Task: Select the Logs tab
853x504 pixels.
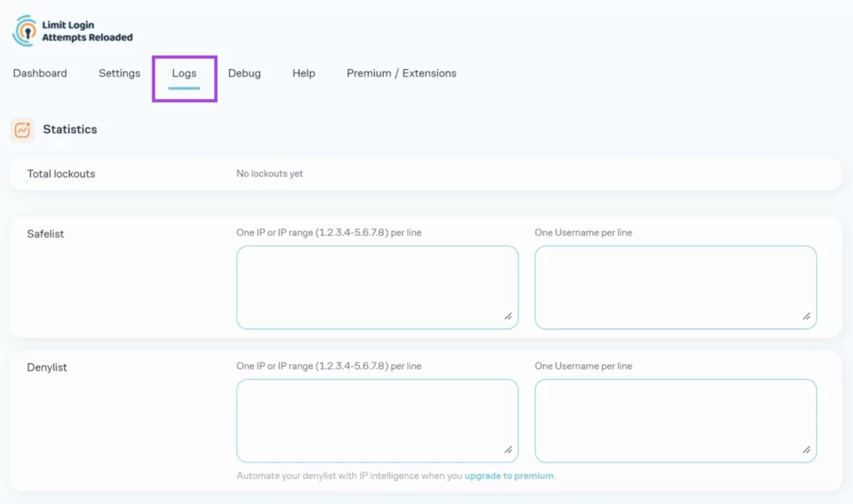Action: 184,73
